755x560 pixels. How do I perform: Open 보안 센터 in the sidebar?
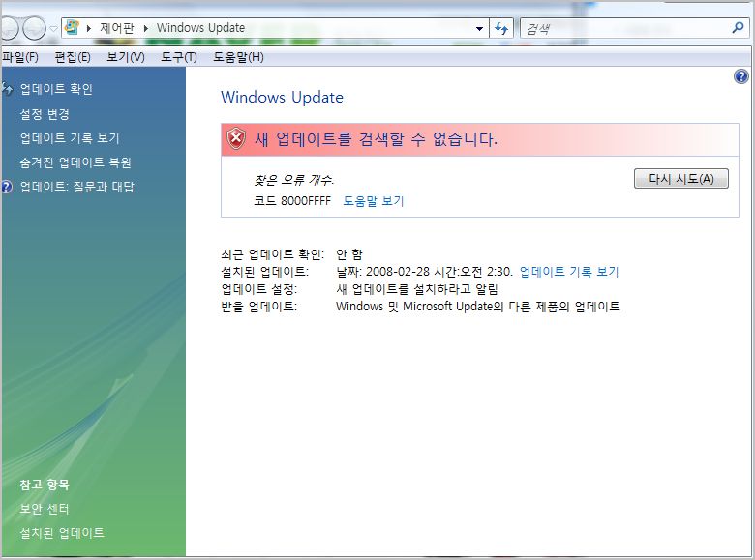(x=45, y=509)
